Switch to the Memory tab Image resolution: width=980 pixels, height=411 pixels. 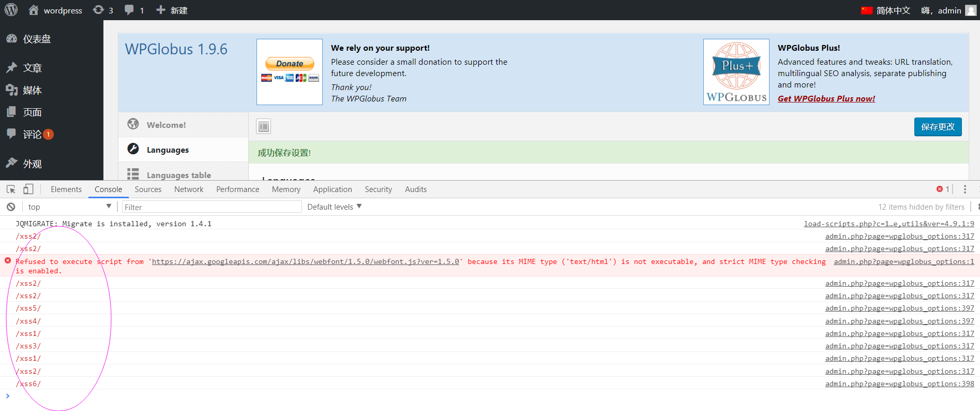click(286, 189)
